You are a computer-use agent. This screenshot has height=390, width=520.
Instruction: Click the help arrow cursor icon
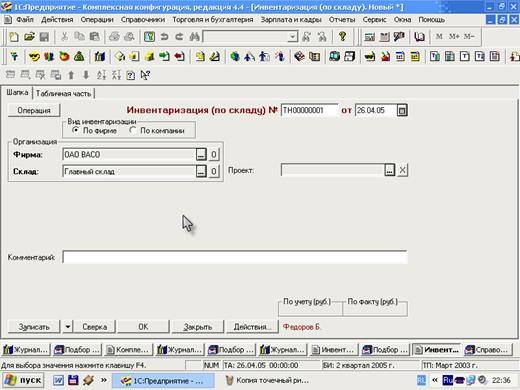pyautogui.click(x=145, y=75)
